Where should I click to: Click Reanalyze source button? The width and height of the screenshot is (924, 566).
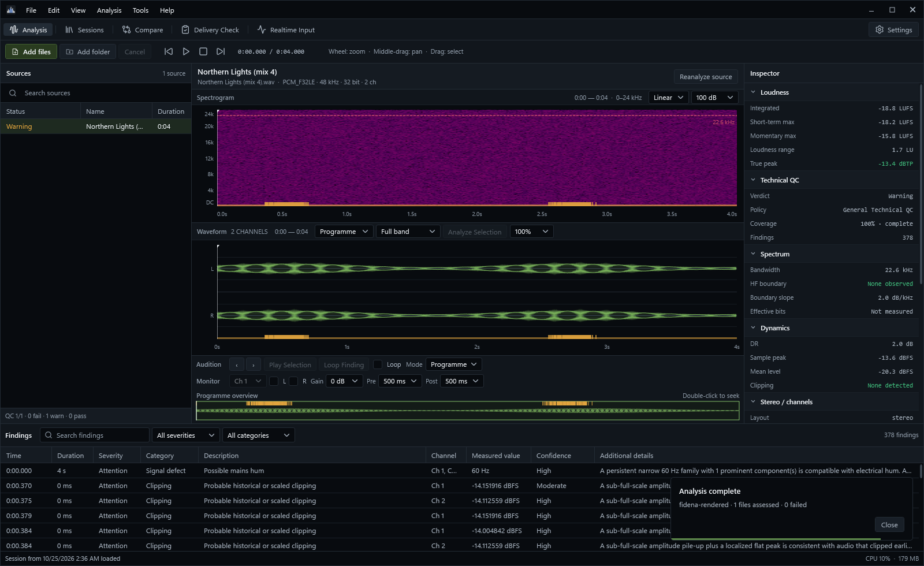coord(706,77)
